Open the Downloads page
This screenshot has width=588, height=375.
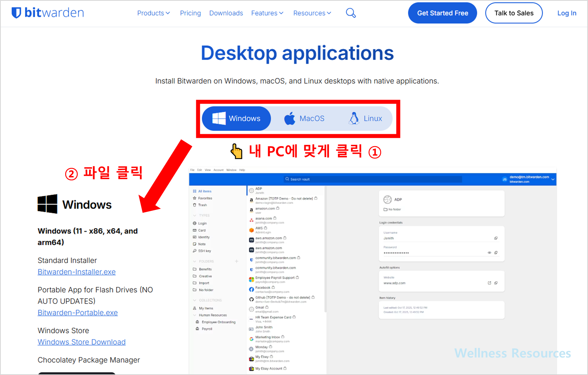226,13
